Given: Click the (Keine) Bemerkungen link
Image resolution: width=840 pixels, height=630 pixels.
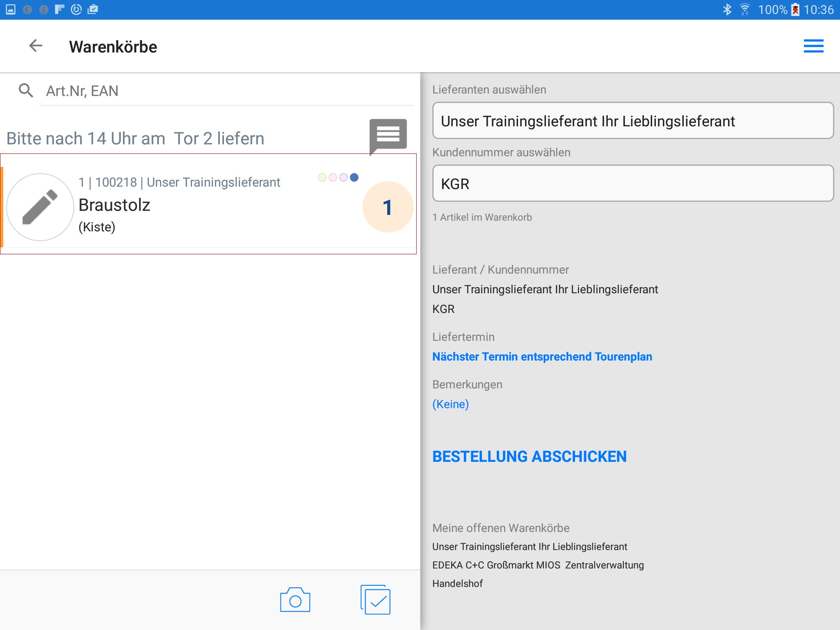Looking at the screenshot, I should coord(450,404).
